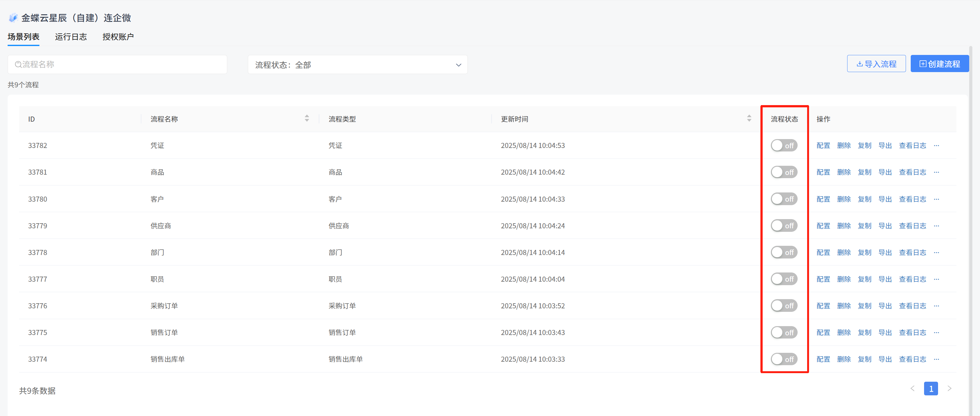Click the 金蝶云星辰 app logo icon
Viewport: 980px width, 416px height.
(x=13, y=17)
